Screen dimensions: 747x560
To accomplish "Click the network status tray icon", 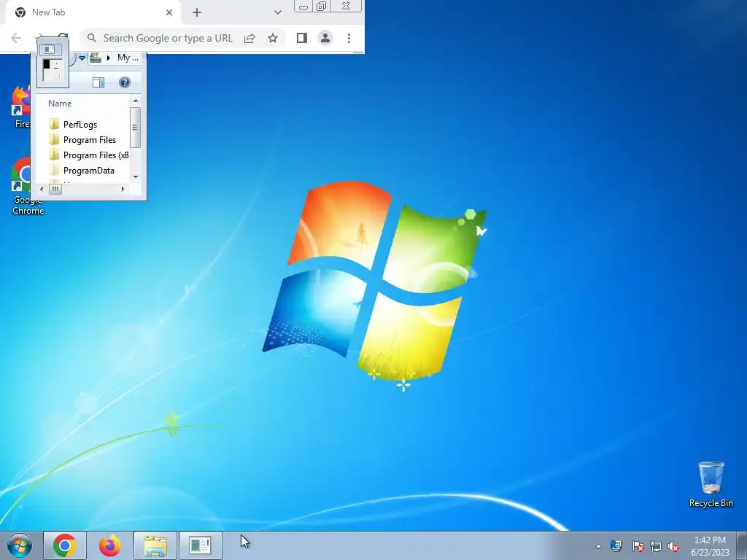I will (x=656, y=546).
